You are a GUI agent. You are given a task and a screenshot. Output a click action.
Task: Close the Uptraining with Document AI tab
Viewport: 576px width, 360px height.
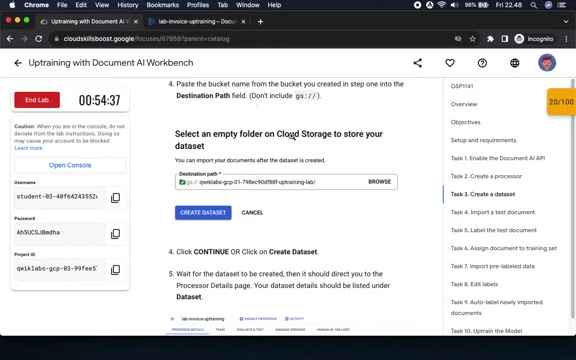coord(136,22)
